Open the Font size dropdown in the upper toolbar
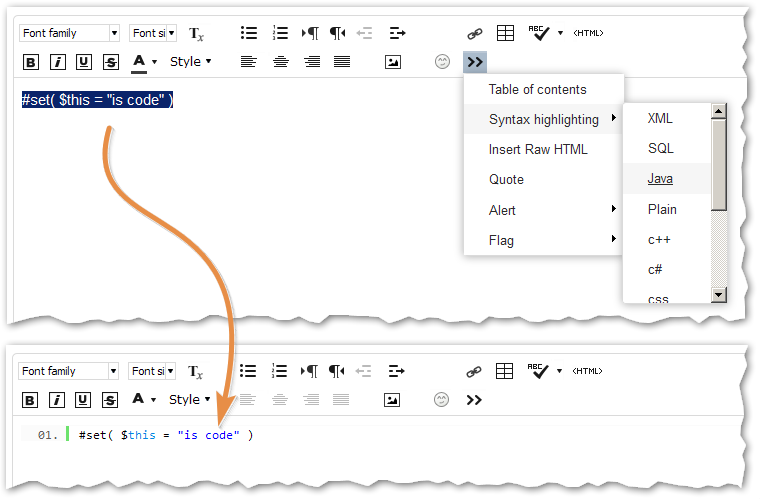This screenshot has height=500, width=760. coord(153,33)
